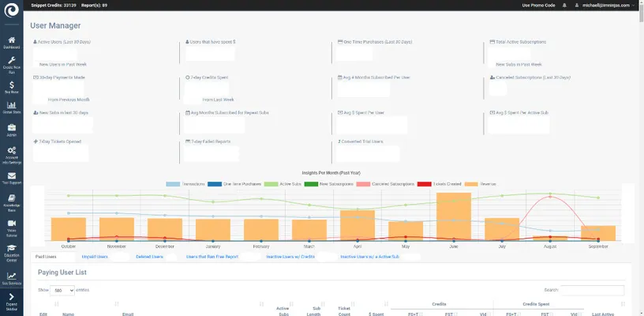Click the Search input field
The image size is (644, 316).
592,291
